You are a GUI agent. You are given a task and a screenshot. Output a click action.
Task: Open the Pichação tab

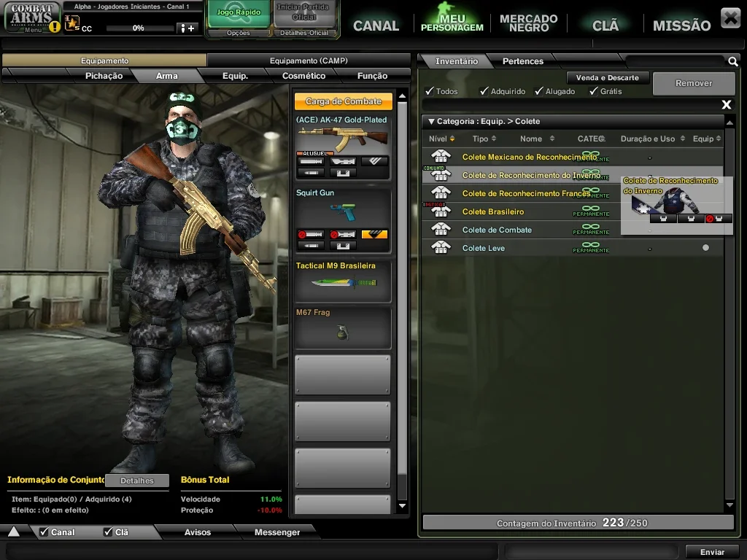point(104,76)
